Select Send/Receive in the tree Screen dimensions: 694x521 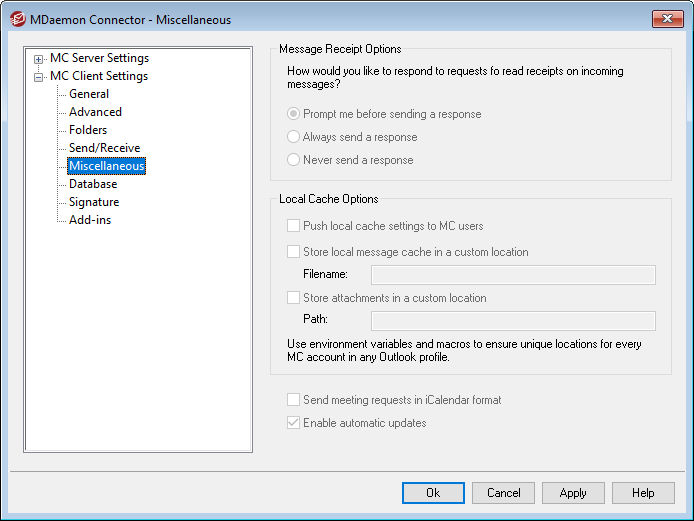pos(104,148)
